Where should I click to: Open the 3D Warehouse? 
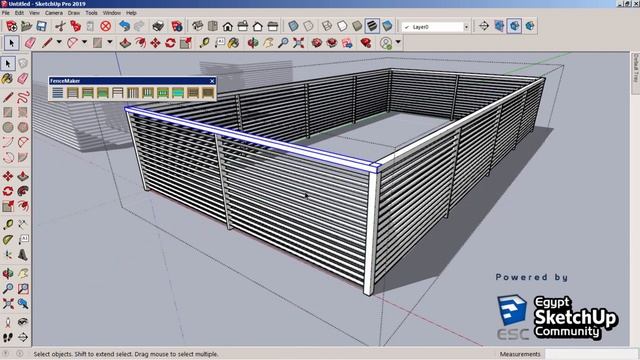click(x=316, y=42)
